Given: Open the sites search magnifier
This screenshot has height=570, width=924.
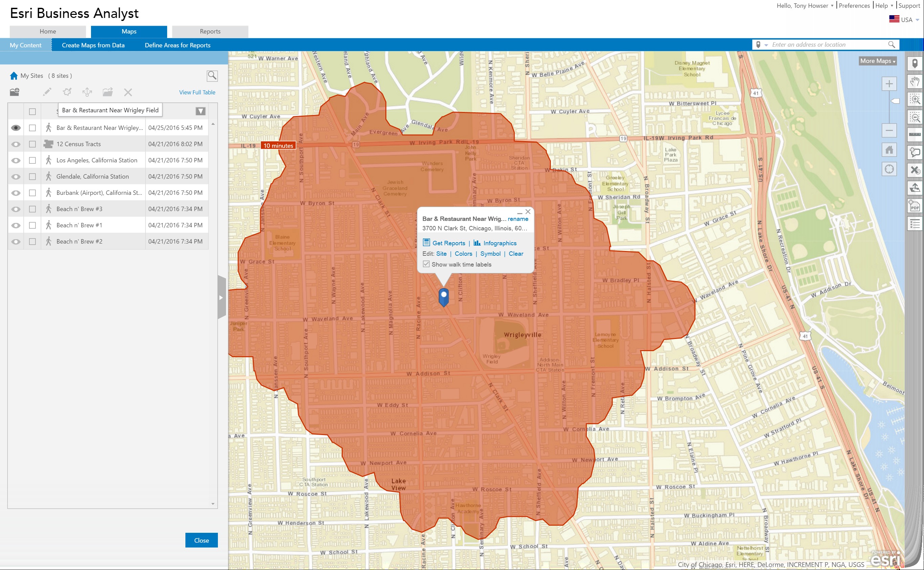Looking at the screenshot, I should pyautogui.click(x=212, y=76).
